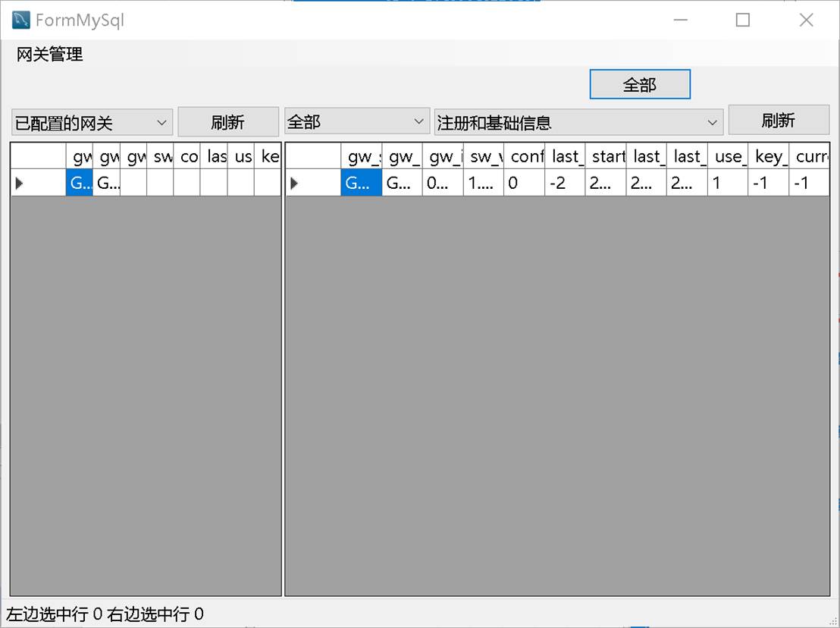Click the gw_i column header in right grid
840x628 pixels.
tap(443, 156)
